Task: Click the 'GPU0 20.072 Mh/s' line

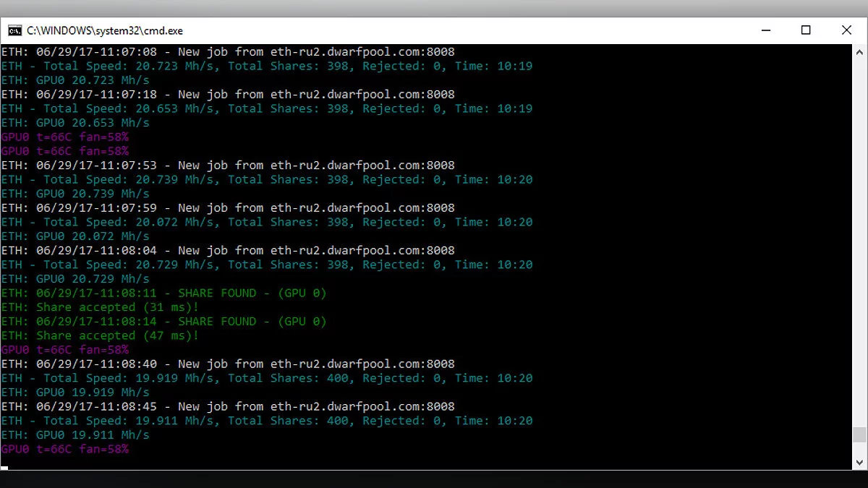Action: tap(75, 236)
